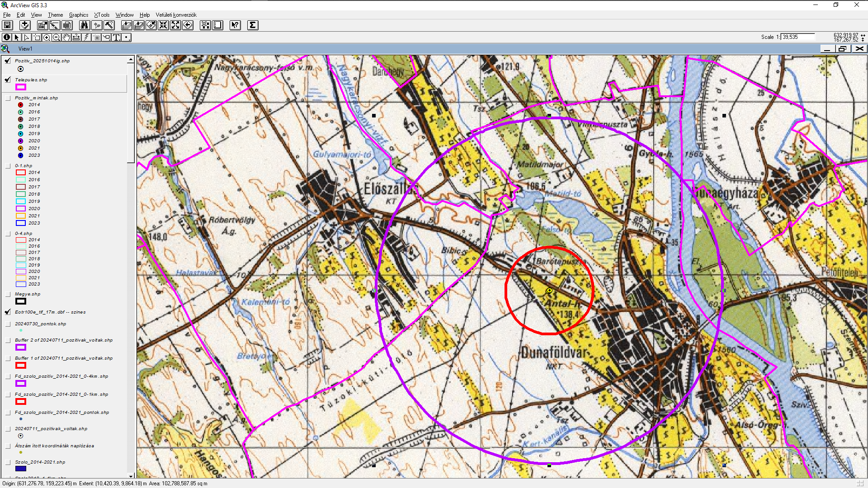Click the Add Theme icon
Viewport: 868px width, 488px height.
25,25
